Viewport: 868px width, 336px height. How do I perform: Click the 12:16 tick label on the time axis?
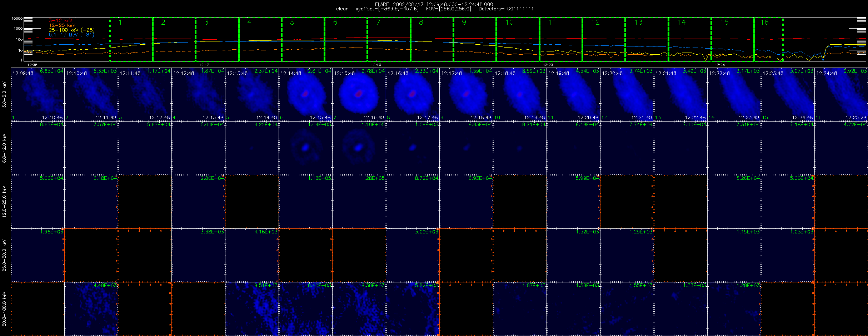point(376,65)
